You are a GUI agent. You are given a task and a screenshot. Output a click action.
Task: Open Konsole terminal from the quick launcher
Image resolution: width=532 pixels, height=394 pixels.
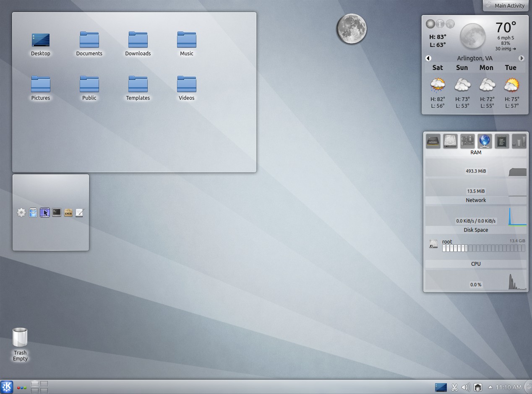click(57, 213)
